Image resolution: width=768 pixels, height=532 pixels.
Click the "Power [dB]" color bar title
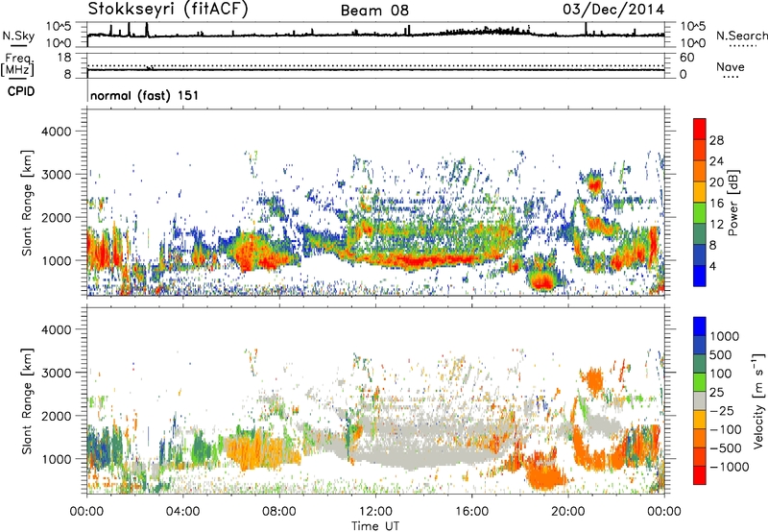coord(732,203)
